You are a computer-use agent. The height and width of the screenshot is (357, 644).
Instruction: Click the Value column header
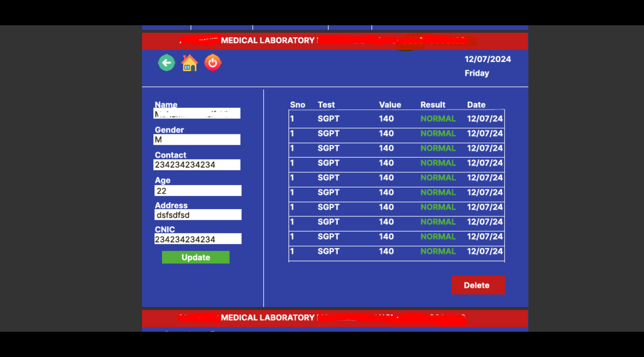pyautogui.click(x=390, y=105)
